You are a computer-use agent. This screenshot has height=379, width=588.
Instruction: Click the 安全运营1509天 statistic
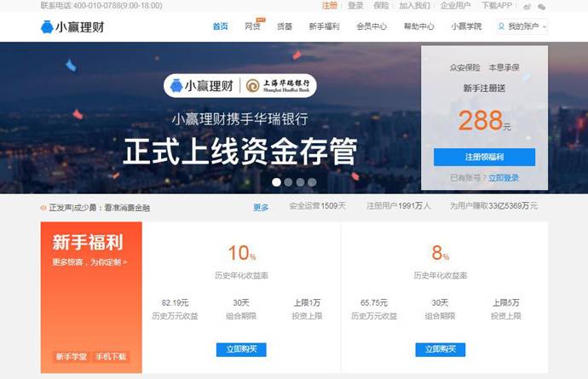tap(318, 206)
